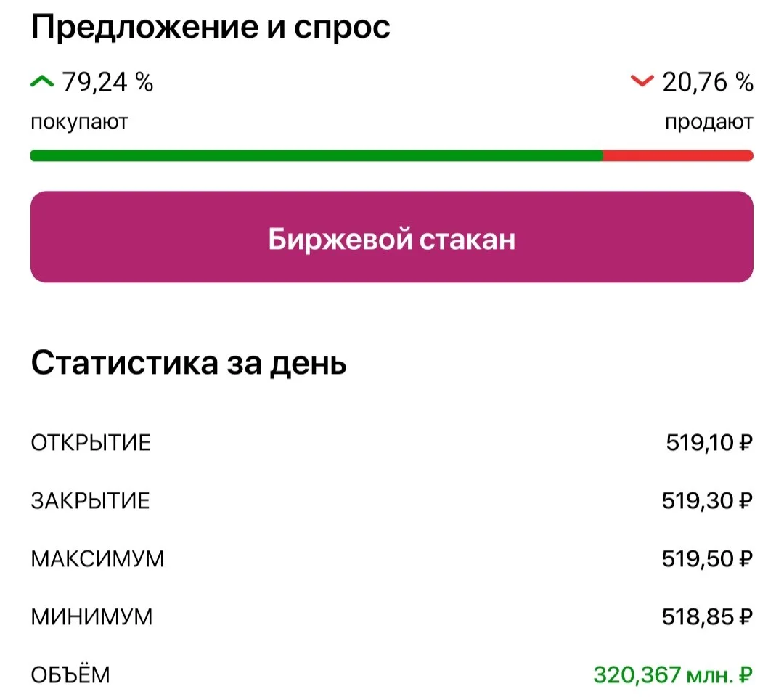Viewport: 784px width, 697px height.
Task: Click the maximum price 519,50 ₽
Action: [707, 558]
